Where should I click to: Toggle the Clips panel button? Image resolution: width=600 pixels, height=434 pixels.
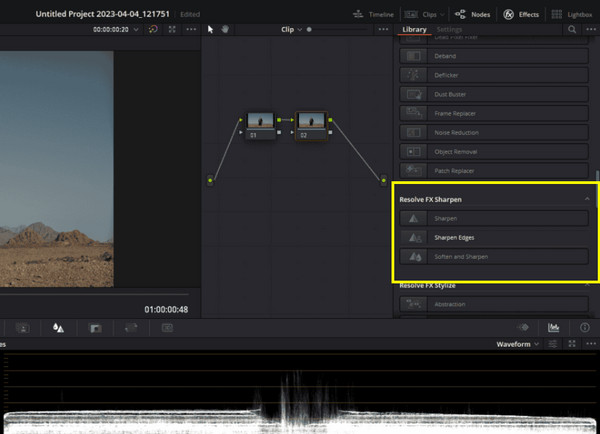tap(420, 15)
